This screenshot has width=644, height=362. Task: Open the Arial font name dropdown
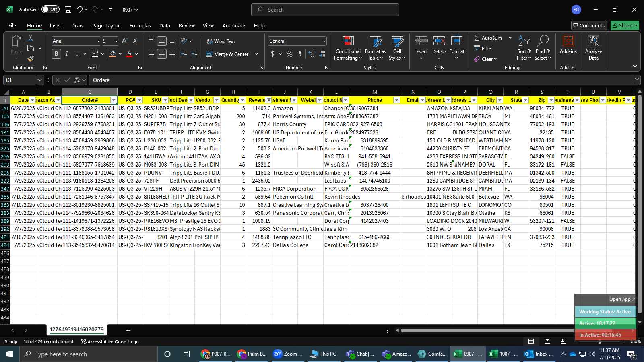98,41
